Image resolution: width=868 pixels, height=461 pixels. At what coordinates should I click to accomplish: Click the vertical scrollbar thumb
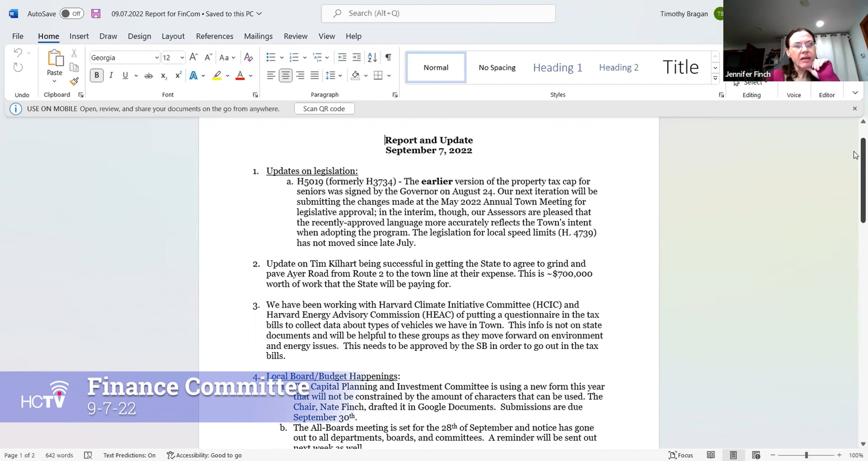point(863,180)
